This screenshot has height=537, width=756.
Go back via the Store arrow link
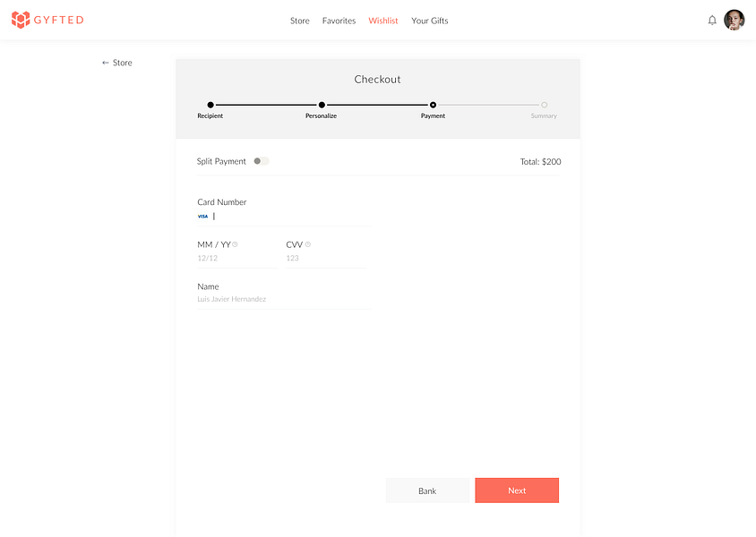pos(117,63)
